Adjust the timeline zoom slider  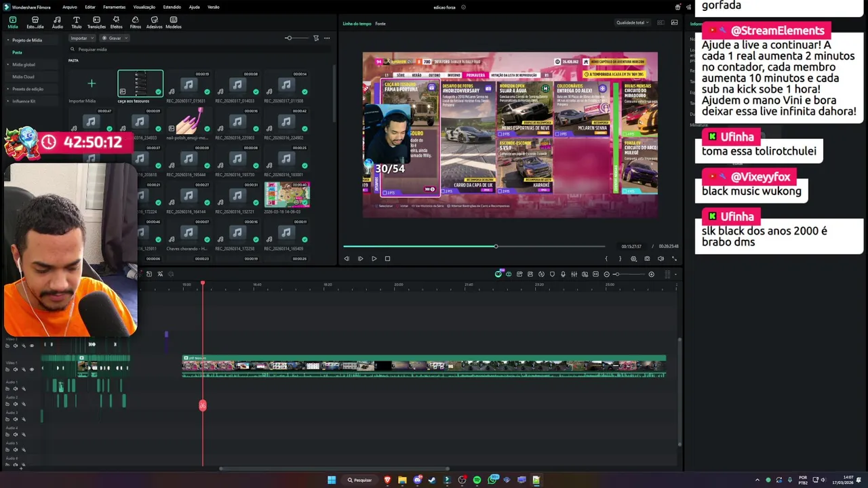(x=629, y=274)
